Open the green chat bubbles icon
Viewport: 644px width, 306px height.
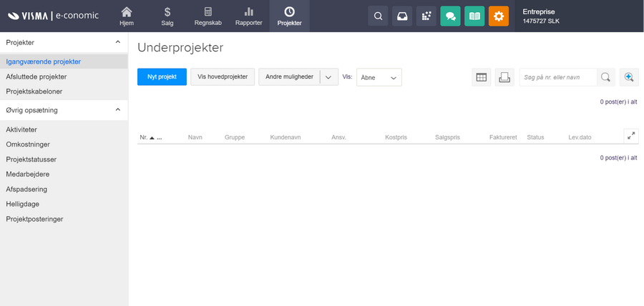pyautogui.click(x=450, y=16)
